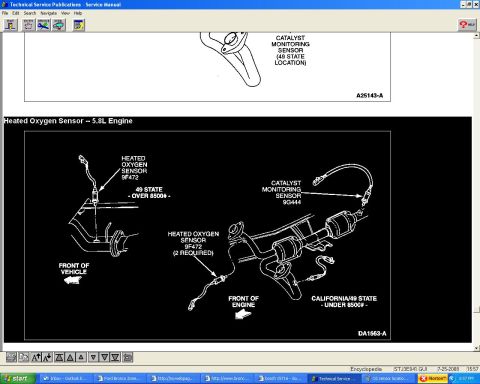Decrease text size with A down-arrow icon
This screenshot has height=384, width=480.
(47, 358)
